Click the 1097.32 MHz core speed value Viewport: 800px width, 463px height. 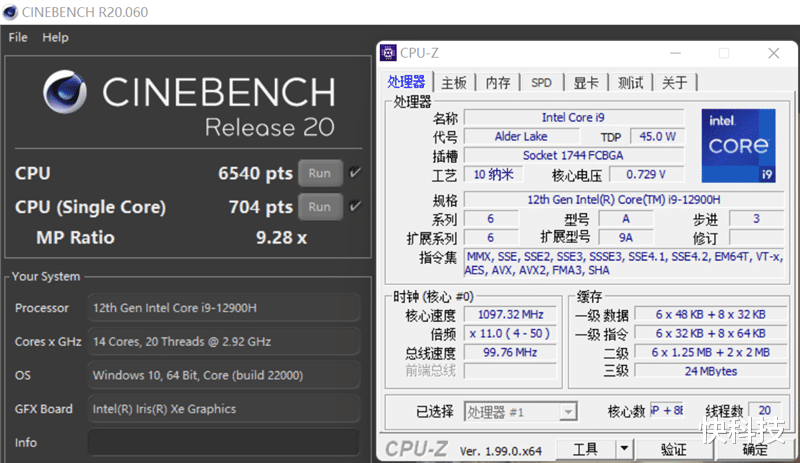coord(510,314)
